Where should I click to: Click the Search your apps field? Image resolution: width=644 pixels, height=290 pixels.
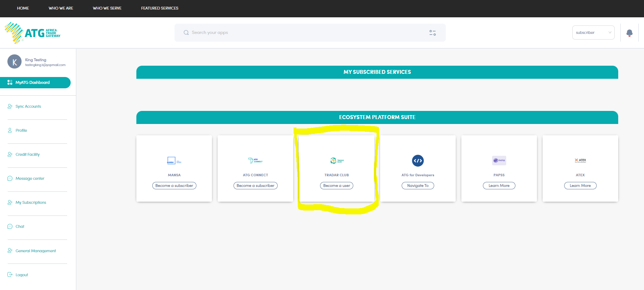point(310,32)
